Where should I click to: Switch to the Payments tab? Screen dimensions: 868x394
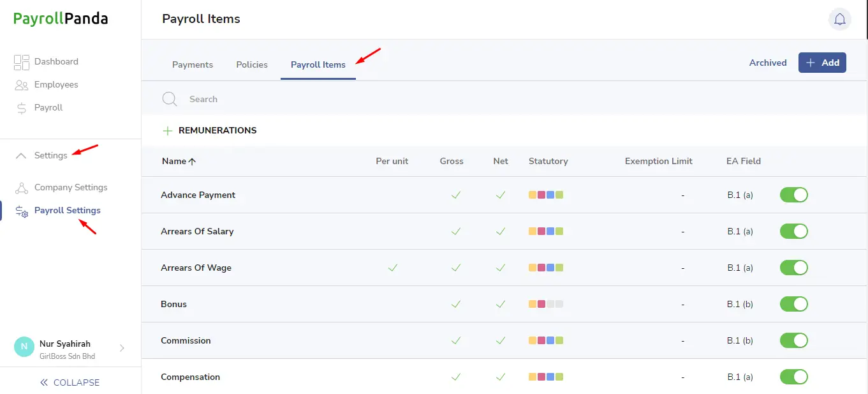point(193,64)
